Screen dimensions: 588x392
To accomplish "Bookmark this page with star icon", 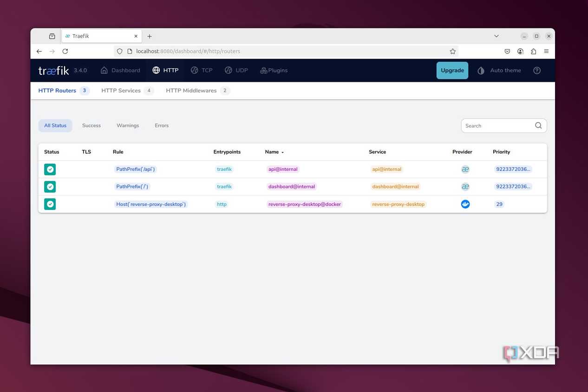I will [x=453, y=51].
